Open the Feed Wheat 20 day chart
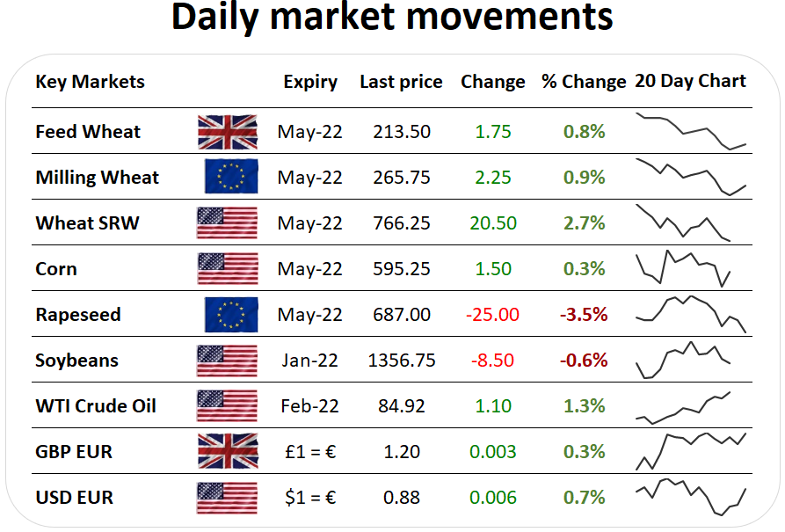 pyautogui.click(x=691, y=131)
